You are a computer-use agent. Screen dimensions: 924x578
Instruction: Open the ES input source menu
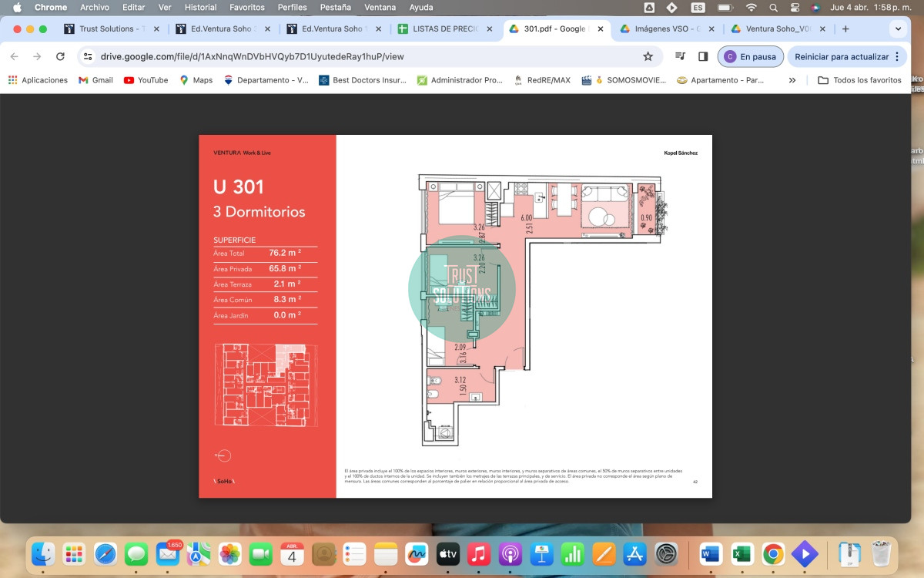coord(698,7)
